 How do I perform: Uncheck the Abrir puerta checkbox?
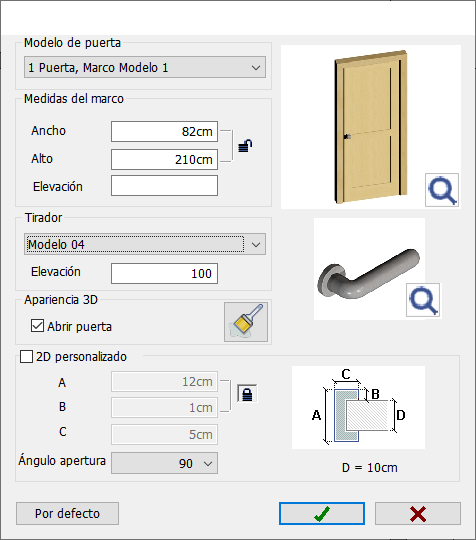coord(37,326)
